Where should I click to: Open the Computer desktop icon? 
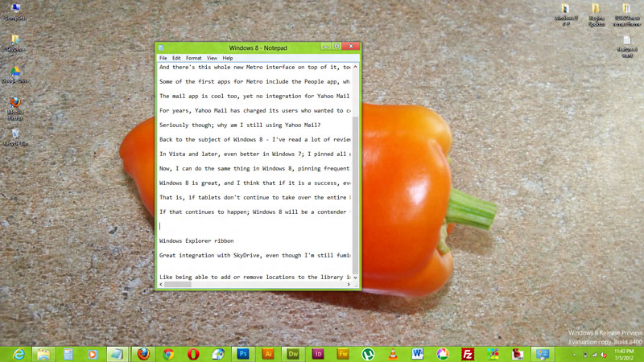(x=15, y=11)
